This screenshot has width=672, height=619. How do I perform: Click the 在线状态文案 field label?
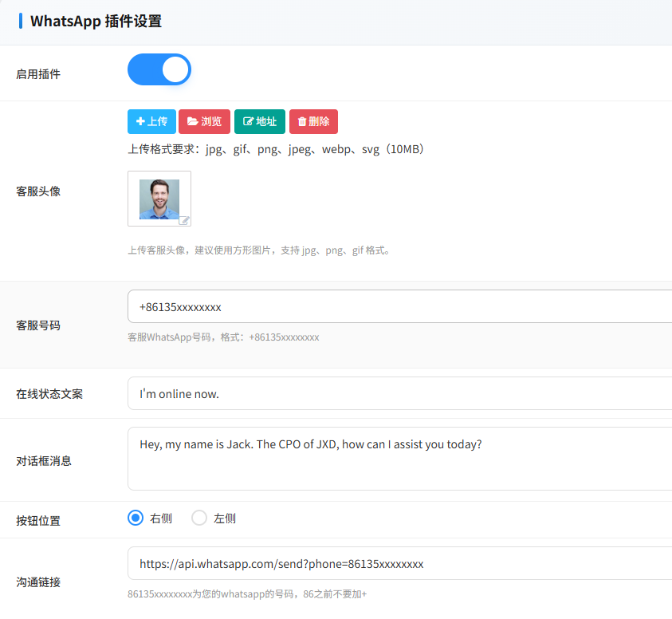(49, 394)
